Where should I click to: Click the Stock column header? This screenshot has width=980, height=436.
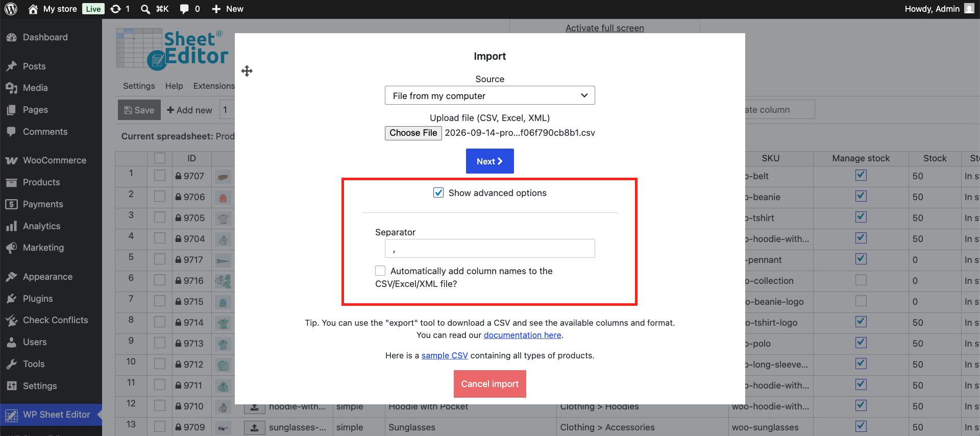coord(935,158)
